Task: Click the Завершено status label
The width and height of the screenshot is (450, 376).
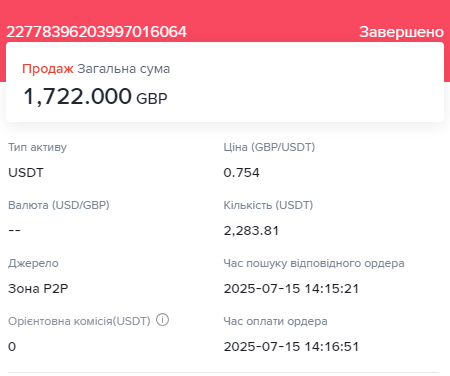Action: click(401, 32)
